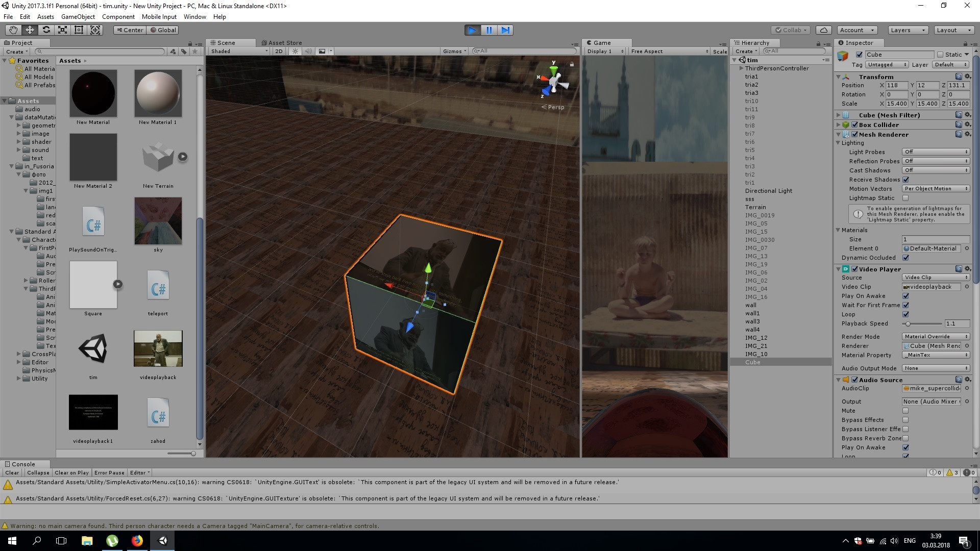Viewport: 980px width, 551px height.
Task: Click Unity icon in Windows taskbar
Action: point(162,541)
